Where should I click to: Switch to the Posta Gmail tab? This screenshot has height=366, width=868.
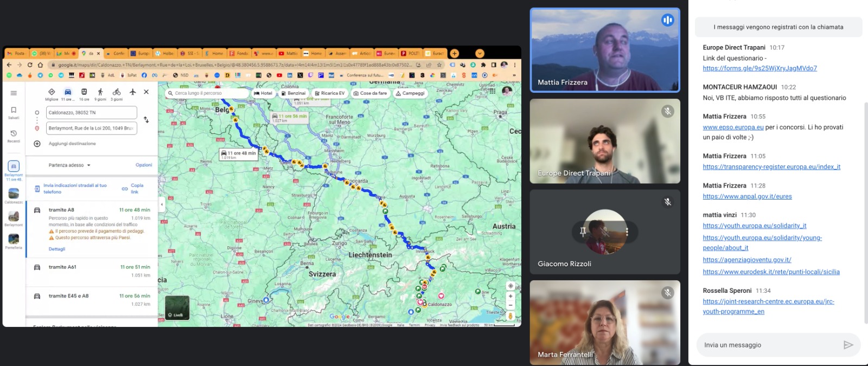click(x=16, y=53)
